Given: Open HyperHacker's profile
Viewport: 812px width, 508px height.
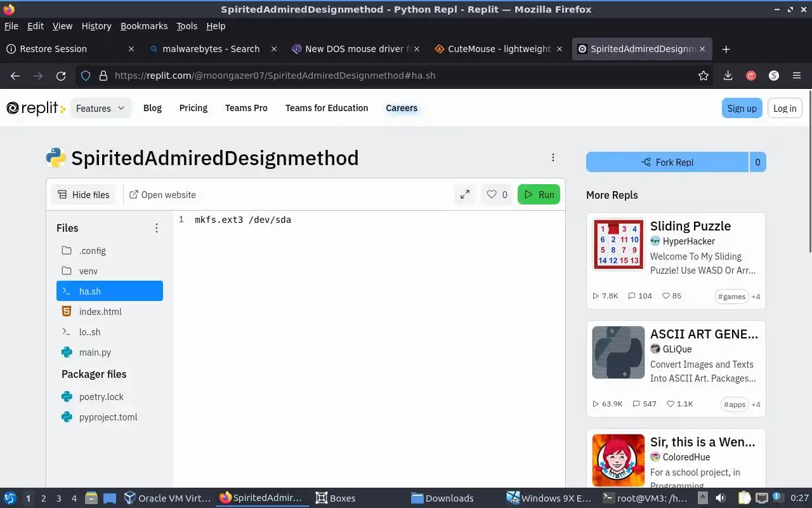Looking at the screenshot, I should [683, 241].
